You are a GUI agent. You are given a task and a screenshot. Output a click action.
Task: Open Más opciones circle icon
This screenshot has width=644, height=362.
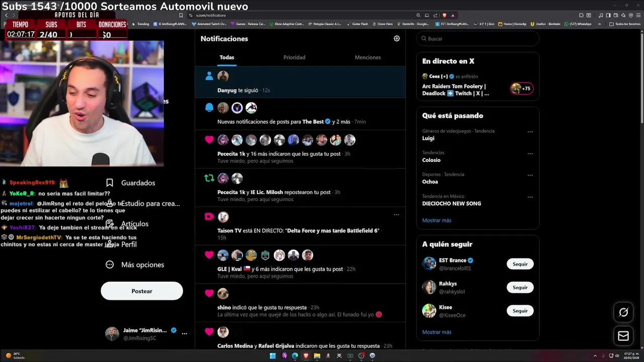[x=110, y=264]
